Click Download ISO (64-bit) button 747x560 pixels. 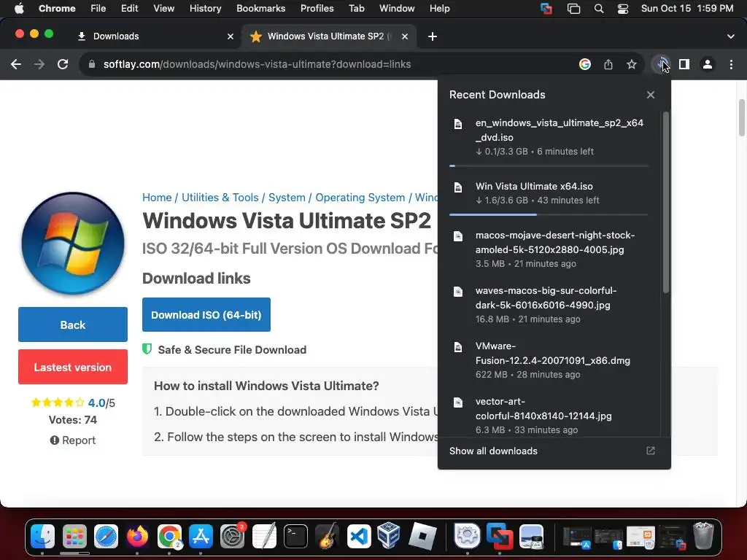(206, 315)
